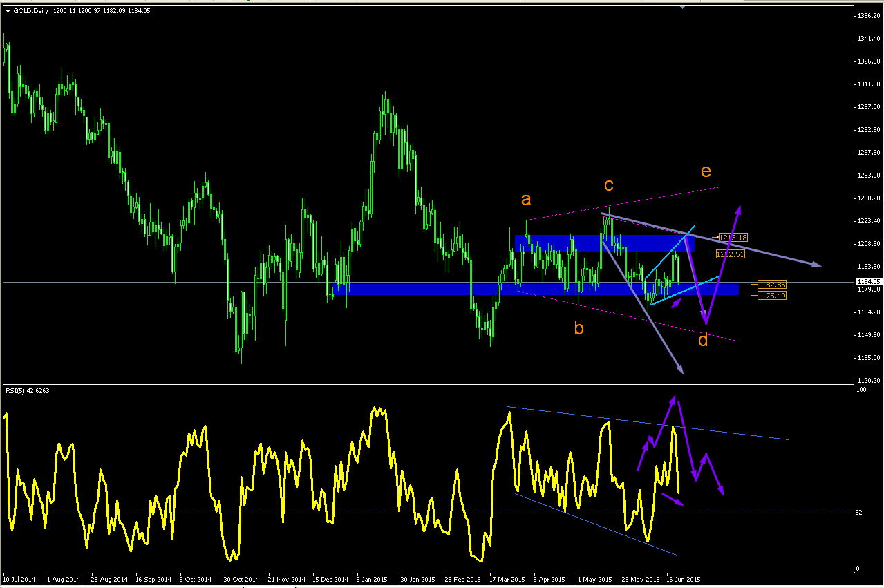Click the RSI scale value 100
Screen dimensions: 884x588
(861, 390)
